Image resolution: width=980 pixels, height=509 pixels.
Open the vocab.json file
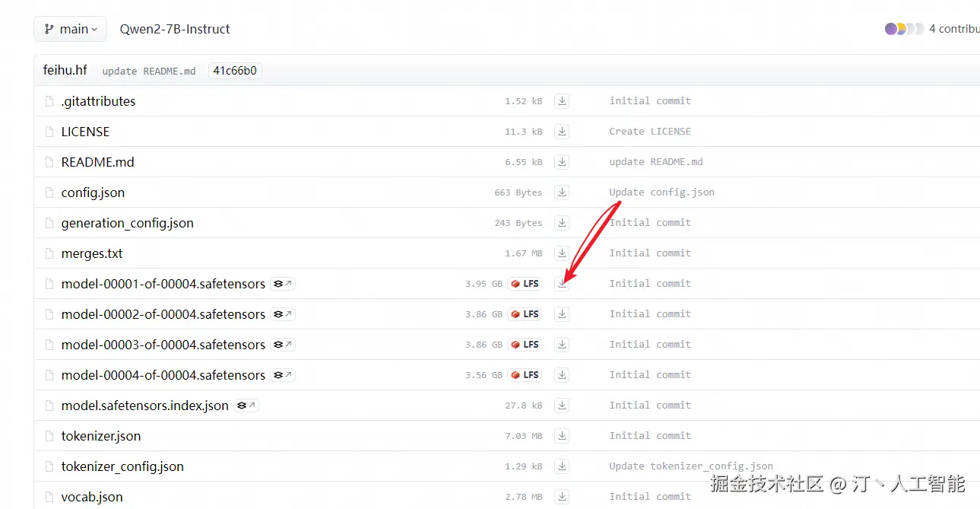[x=92, y=497]
